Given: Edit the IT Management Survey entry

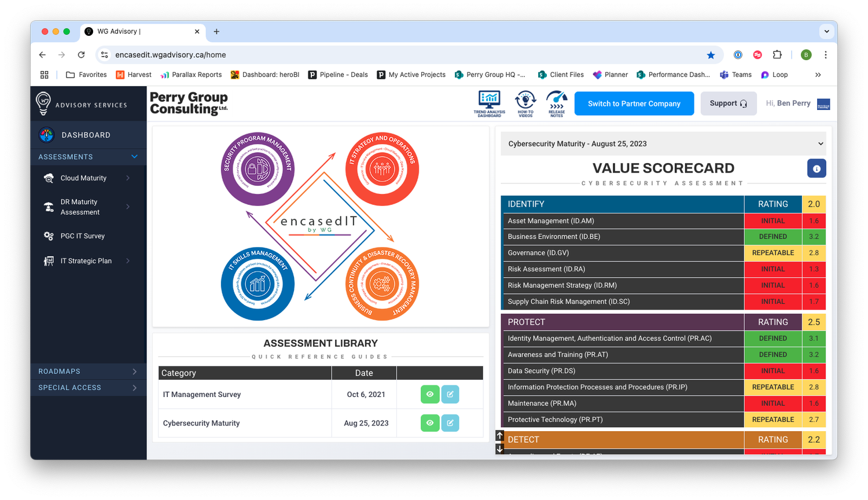Looking at the screenshot, I should tap(450, 394).
